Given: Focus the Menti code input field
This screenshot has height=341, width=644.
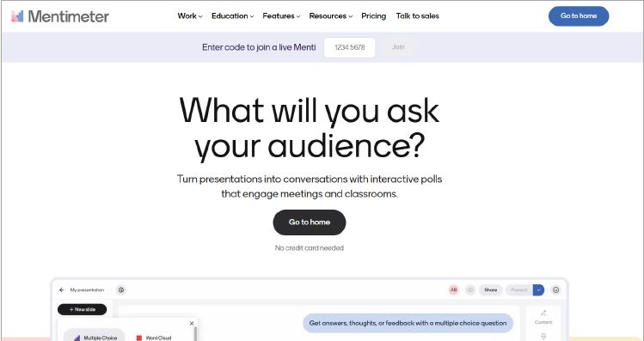Looking at the screenshot, I should (x=350, y=47).
